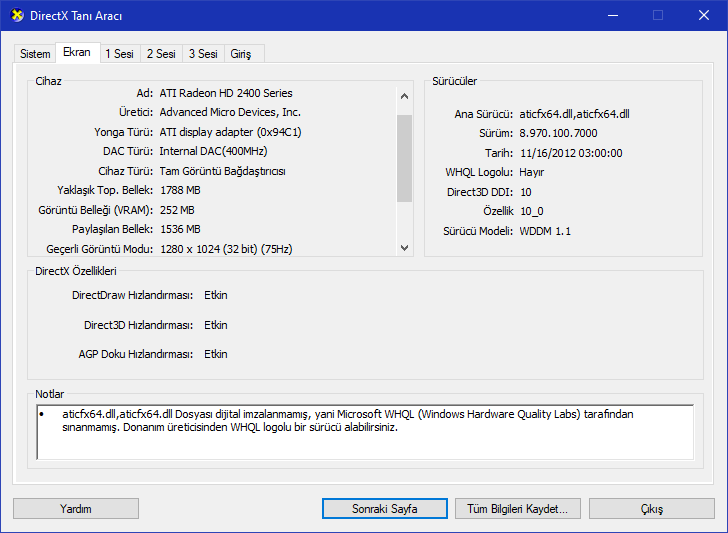Click the Advanced Micro Devices, Inc. value

[x=230, y=112]
